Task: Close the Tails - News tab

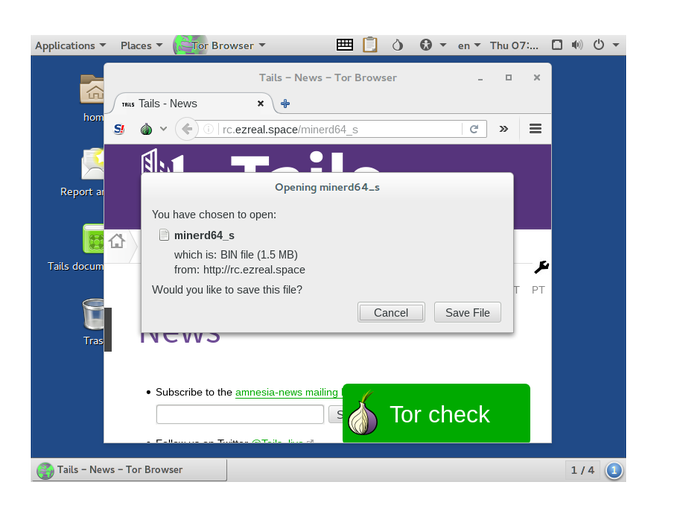Action: 261,104
